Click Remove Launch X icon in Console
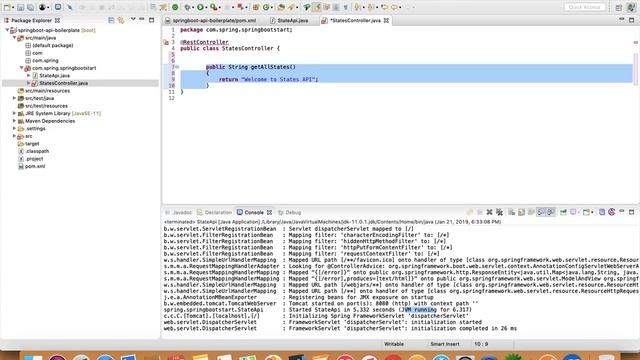640x360 pixels. coord(489,212)
